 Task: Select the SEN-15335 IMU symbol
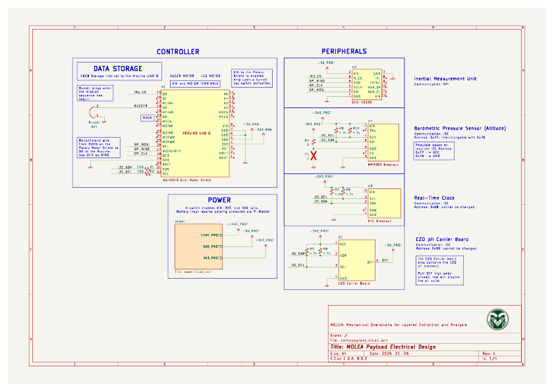(x=366, y=84)
